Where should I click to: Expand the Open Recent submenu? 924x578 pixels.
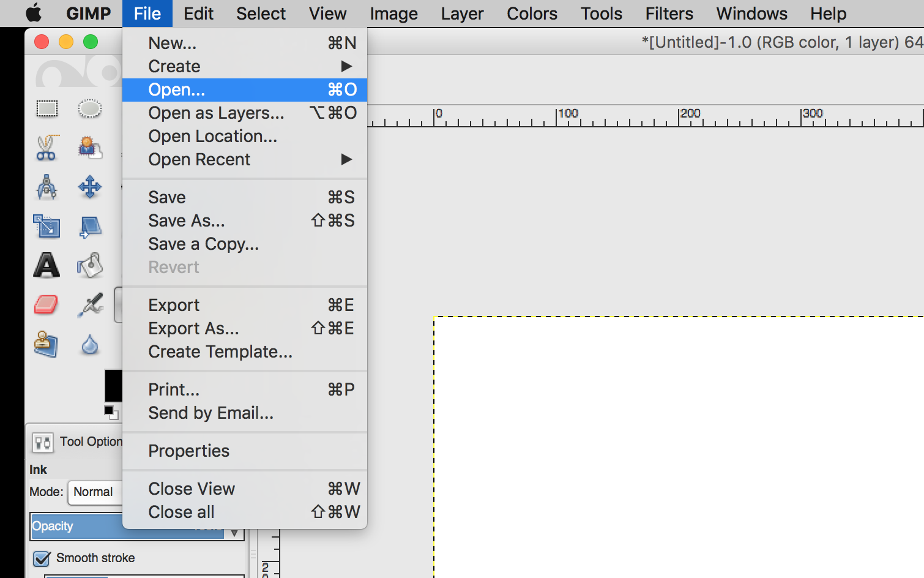pyautogui.click(x=245, y=160)
